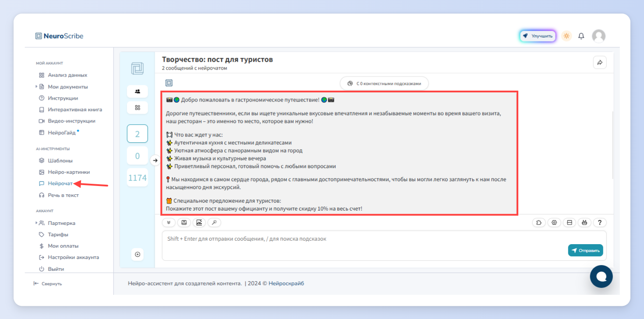
Task: Click the puzzle piece plugins icon
Action: tap(539, 222)
